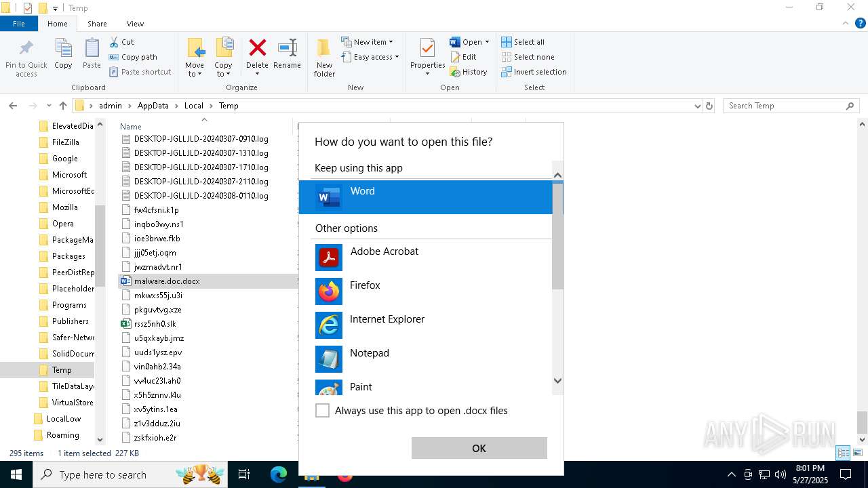Click Select none in ribbon
Viewport: 868px width, 488px height.
pyautogui.click(x=528, y=57)
